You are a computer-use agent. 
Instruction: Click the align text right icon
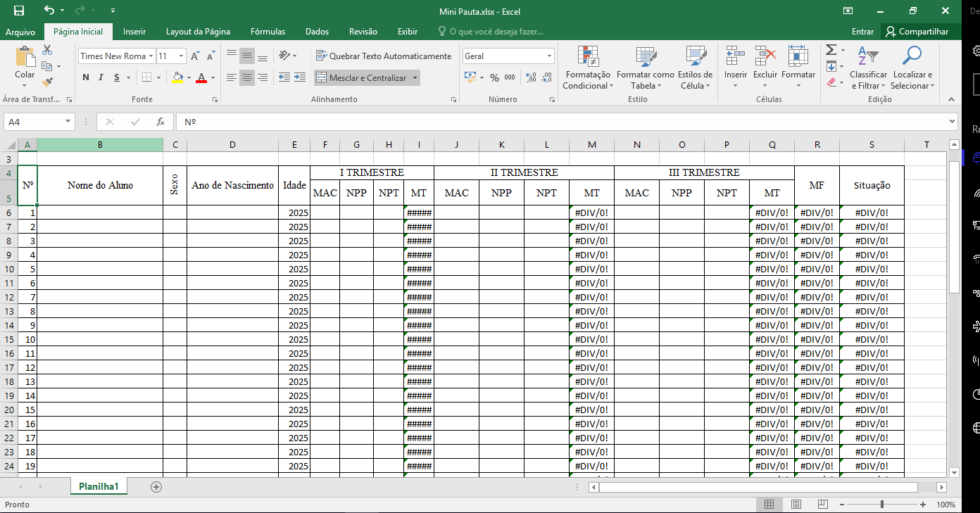pyautogui.click(x=263, y=77)
